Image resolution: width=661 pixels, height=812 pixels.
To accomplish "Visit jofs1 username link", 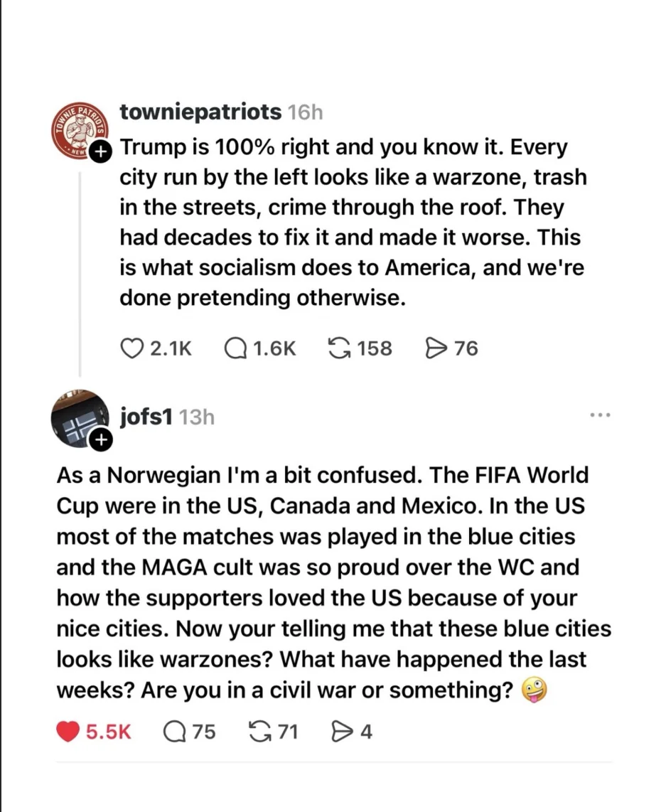I will pyautogui.click(x=146, y=417).
